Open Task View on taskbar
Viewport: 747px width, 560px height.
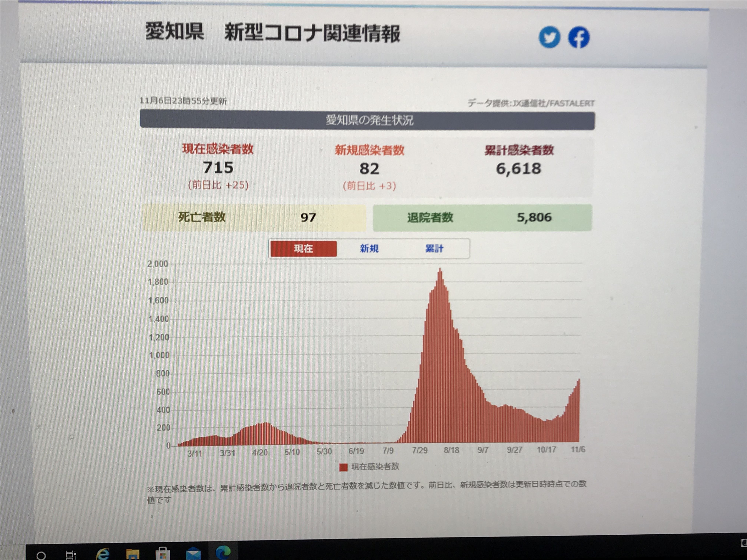(71, 555)
